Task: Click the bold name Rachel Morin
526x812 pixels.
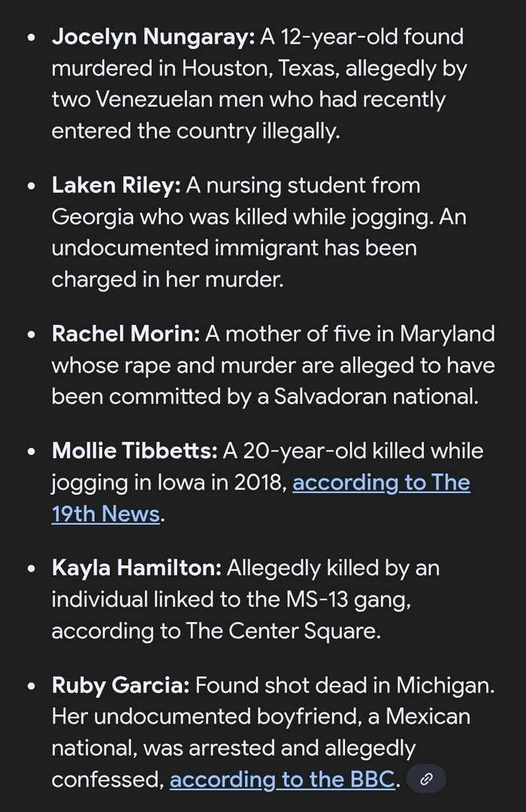Action: tap(125, 333)
